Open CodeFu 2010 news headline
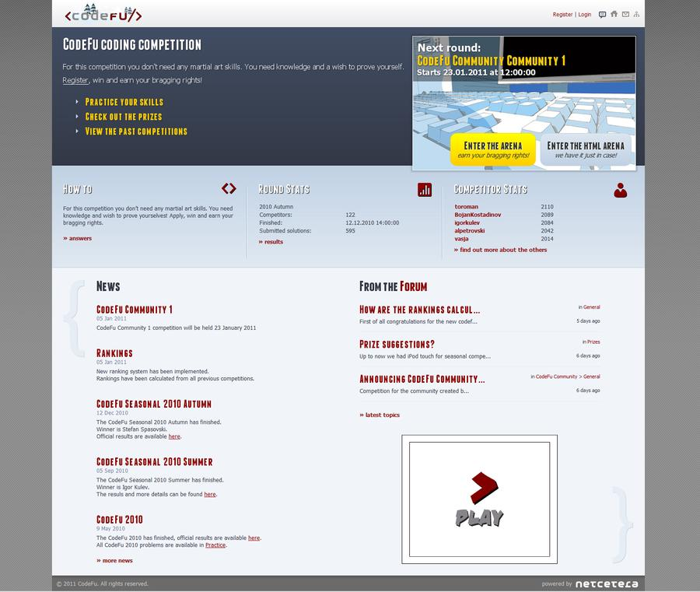The height and width of the screenshot is (592, 700). click(x=120, y=520)
